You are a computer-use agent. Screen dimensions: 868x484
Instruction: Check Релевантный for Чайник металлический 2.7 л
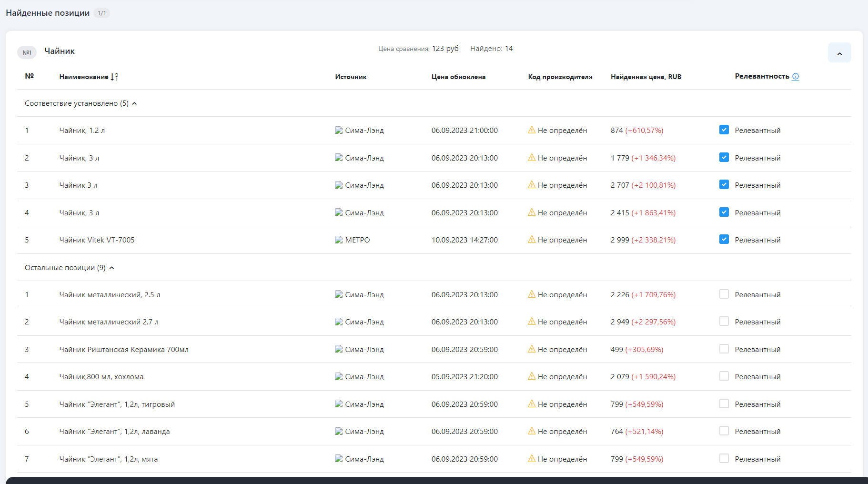coord(724,321)
